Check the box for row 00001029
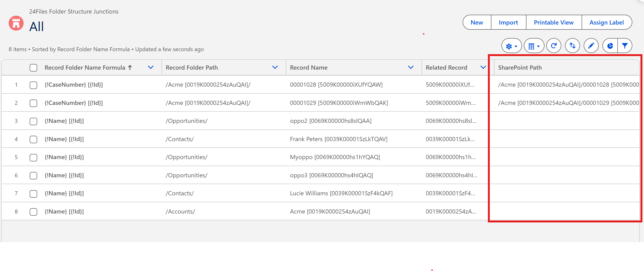Screen dimensions: 644x271 [33, 103]
